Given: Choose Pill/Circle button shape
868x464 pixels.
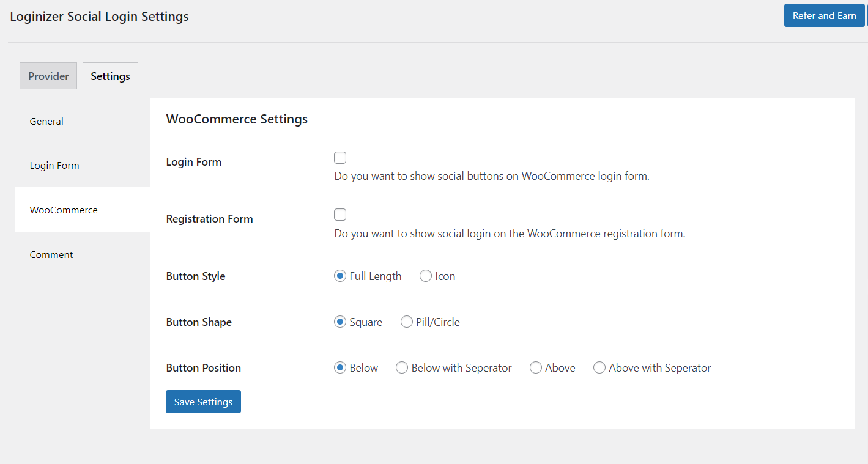Looking at the screenshot, I should 407,322.
